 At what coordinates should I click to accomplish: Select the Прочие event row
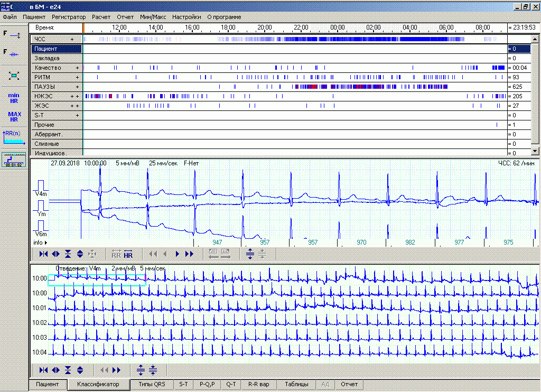[57, 125]
